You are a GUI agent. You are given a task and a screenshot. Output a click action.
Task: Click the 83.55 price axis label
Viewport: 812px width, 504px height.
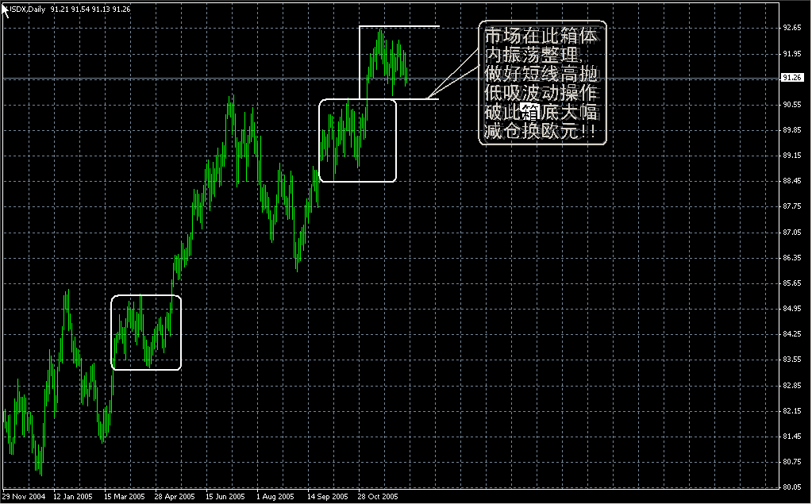tap(792, 359)
